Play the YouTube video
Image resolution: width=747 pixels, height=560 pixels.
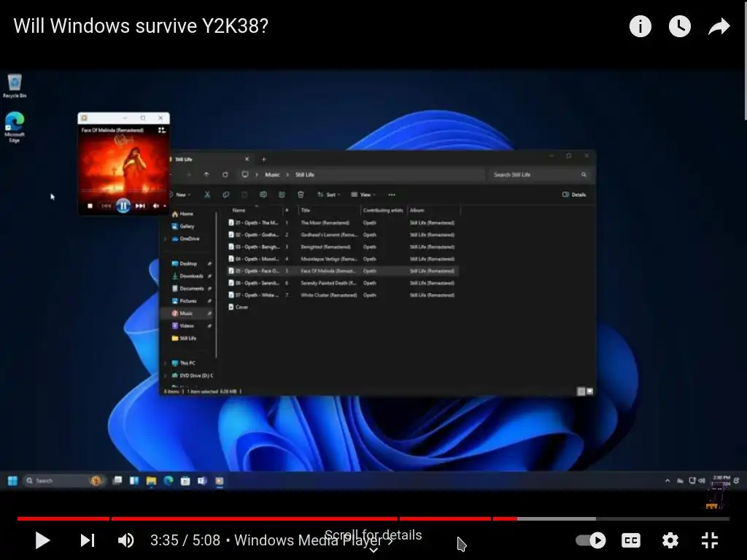[42, 540]
